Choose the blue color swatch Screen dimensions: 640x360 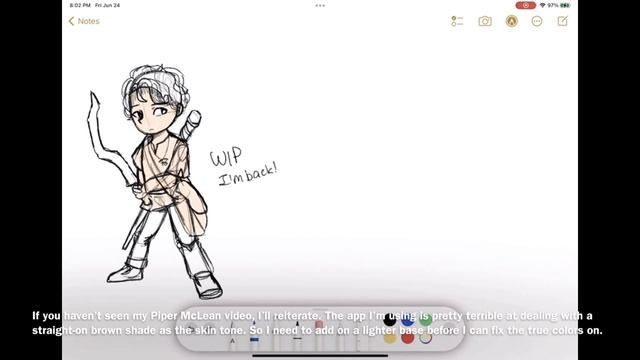click(407, 320)
